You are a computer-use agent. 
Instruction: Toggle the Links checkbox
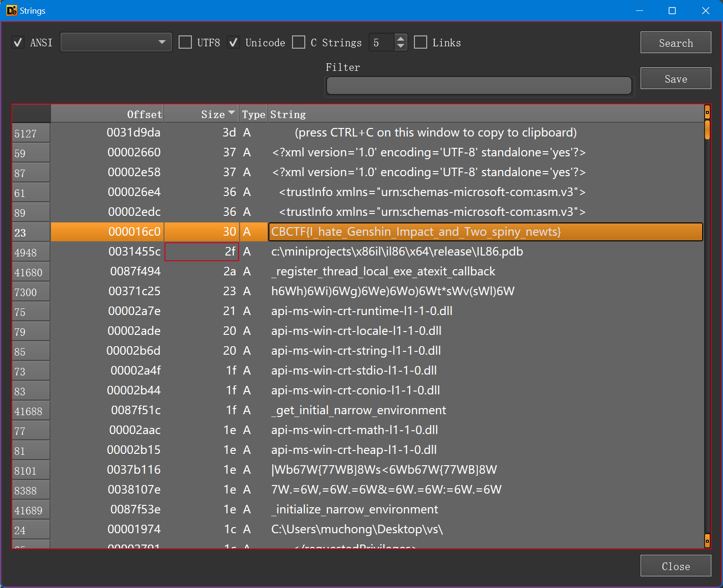421,43
